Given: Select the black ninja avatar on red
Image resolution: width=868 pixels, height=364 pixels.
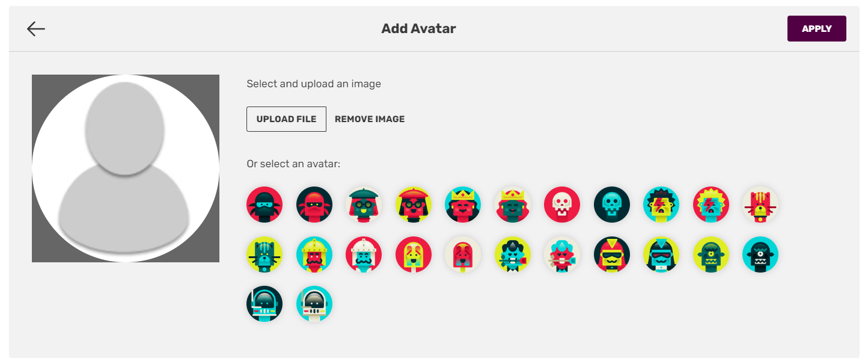Looking at the screenshot, I should coord(264,205).
